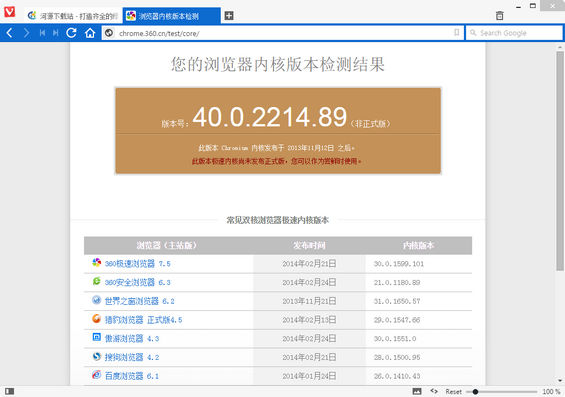Viewport: 565px width, 397px height.
Task: Open the 百度浏览器 6.1 link
Action: click(132, 376)
